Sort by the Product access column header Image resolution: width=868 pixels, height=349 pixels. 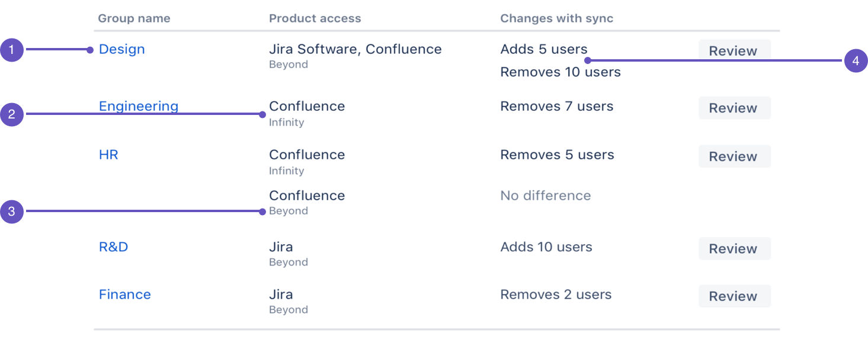315,18
